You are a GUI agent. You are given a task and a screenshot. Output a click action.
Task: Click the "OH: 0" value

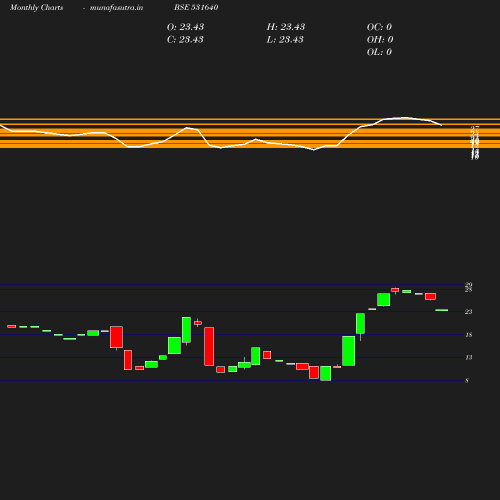pyautogui.click(x=380, y=40)
